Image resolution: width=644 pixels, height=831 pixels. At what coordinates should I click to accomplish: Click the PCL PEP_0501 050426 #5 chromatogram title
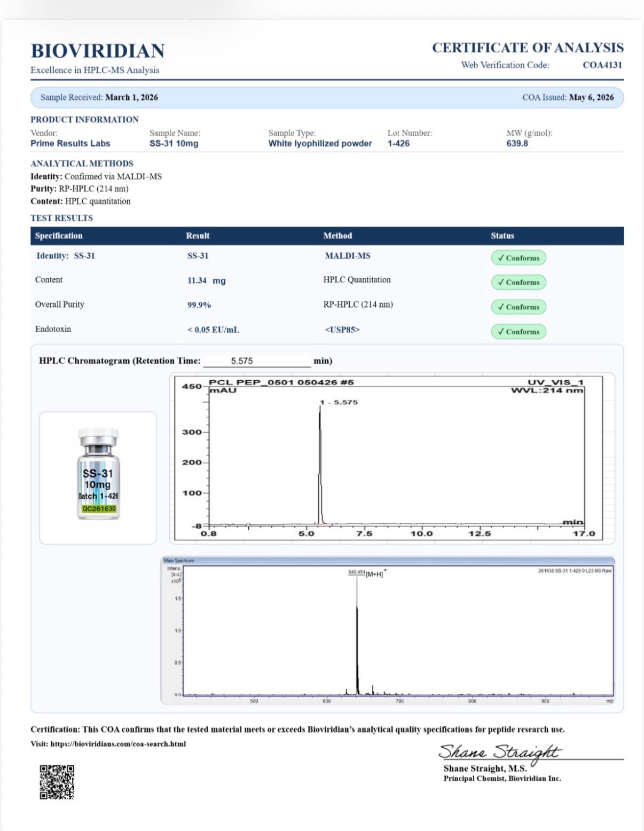(281, 382)
